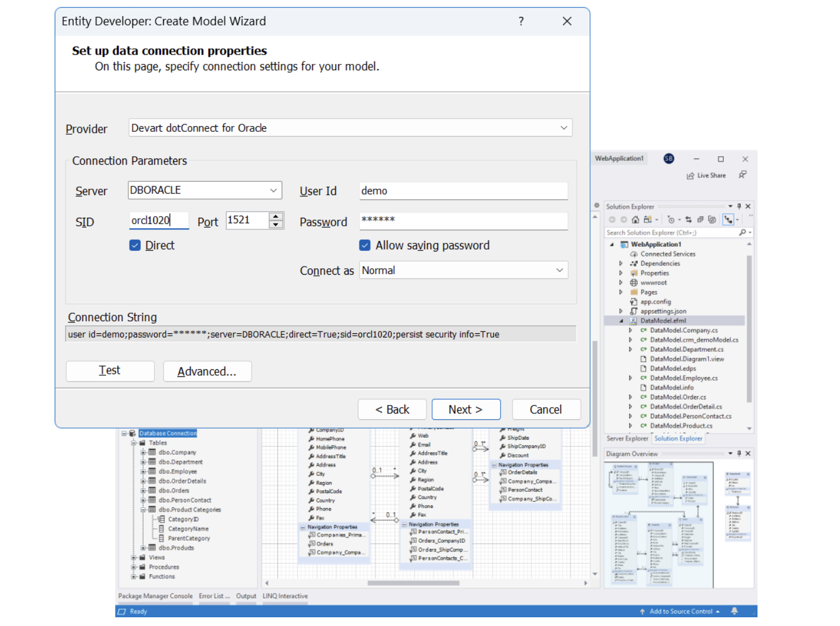
Task: Click pin icon on Diagram Overview panel
Action: pyautogui.click(x=739, y=454)
